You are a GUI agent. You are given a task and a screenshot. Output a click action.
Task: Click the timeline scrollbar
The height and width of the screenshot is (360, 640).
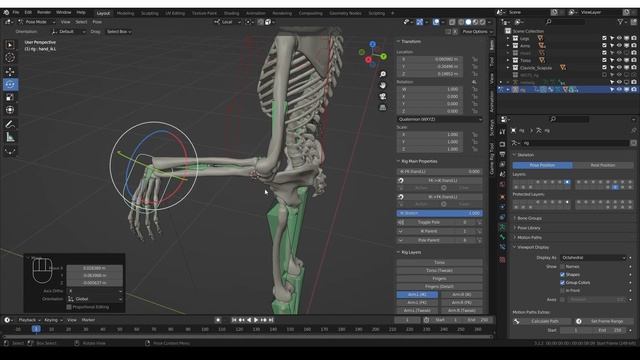[247, 337]
